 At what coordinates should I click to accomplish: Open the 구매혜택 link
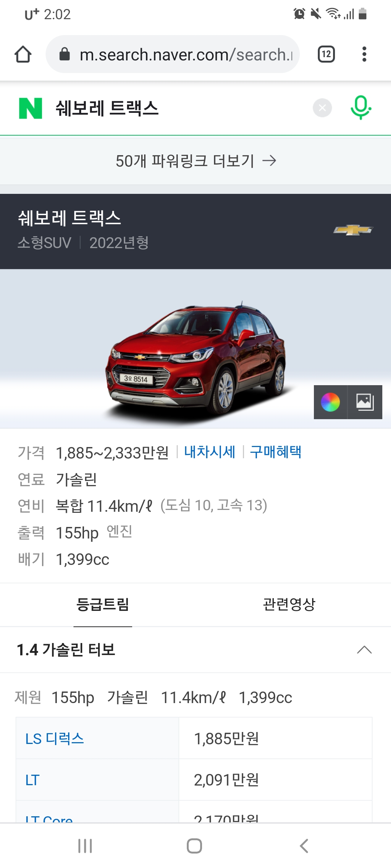coord(276,452)
